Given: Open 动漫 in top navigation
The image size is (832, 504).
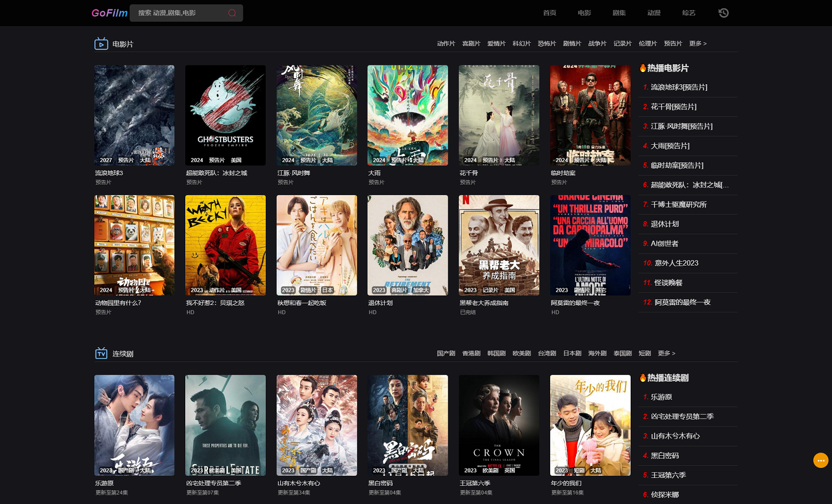Looking at the screenshot, I should 654,13.
